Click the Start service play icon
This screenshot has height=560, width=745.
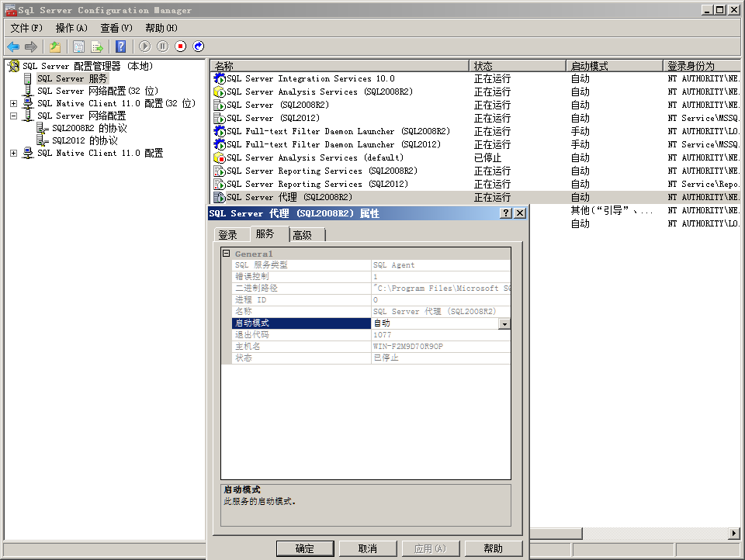pyautogui.click(x=145, y=47)
